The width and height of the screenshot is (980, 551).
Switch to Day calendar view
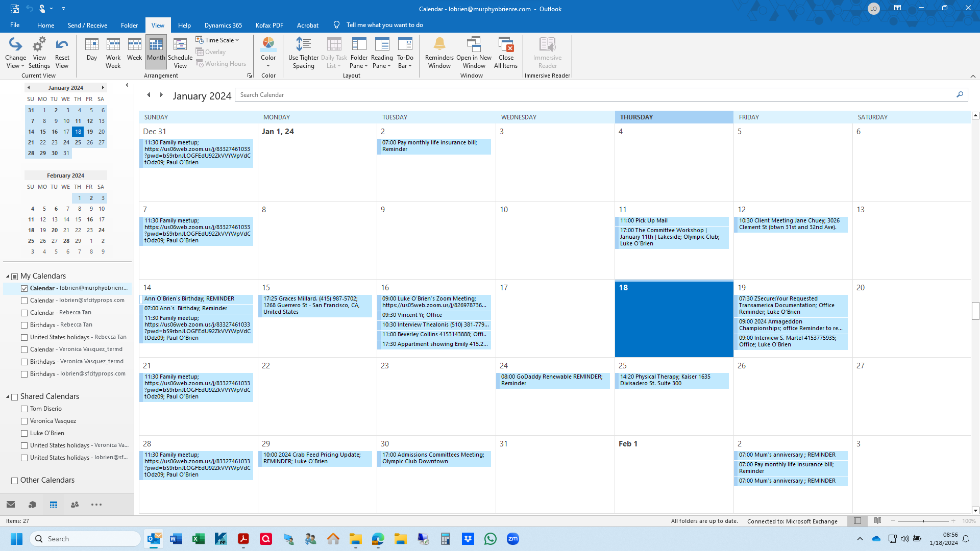(x=91, y=52)
